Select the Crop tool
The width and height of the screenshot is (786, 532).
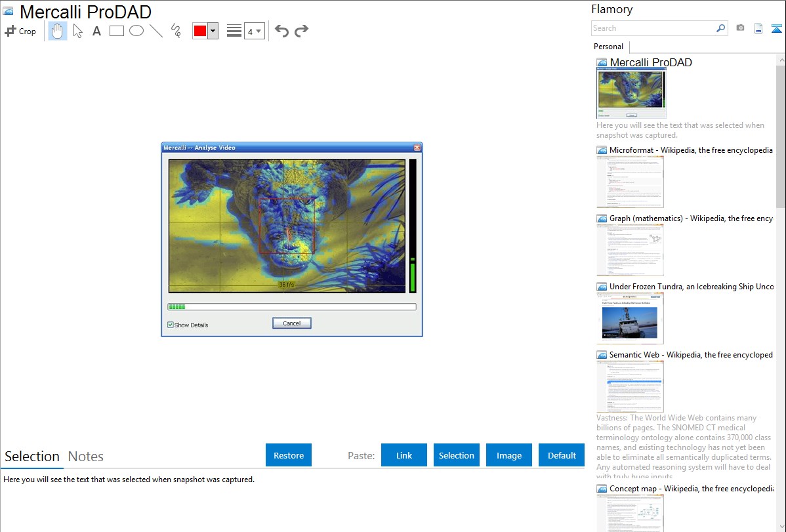[20, 31]
